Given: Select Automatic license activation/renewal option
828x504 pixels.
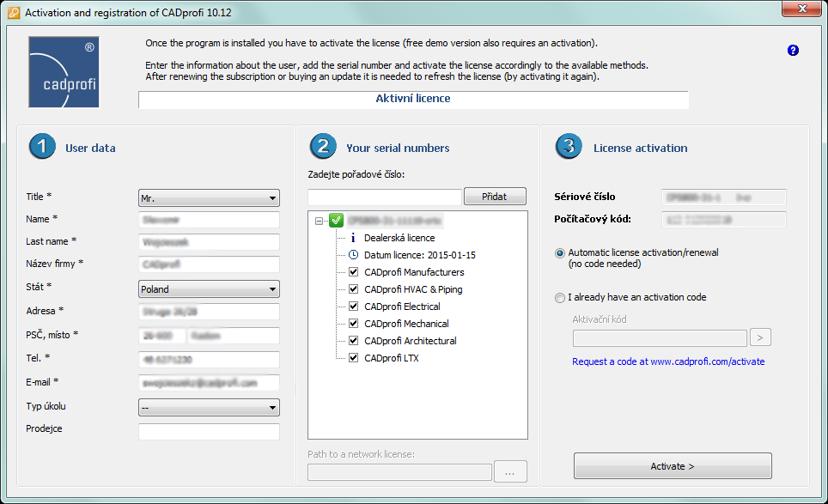Looking at the screenshot, I should [x=560, y=253].
